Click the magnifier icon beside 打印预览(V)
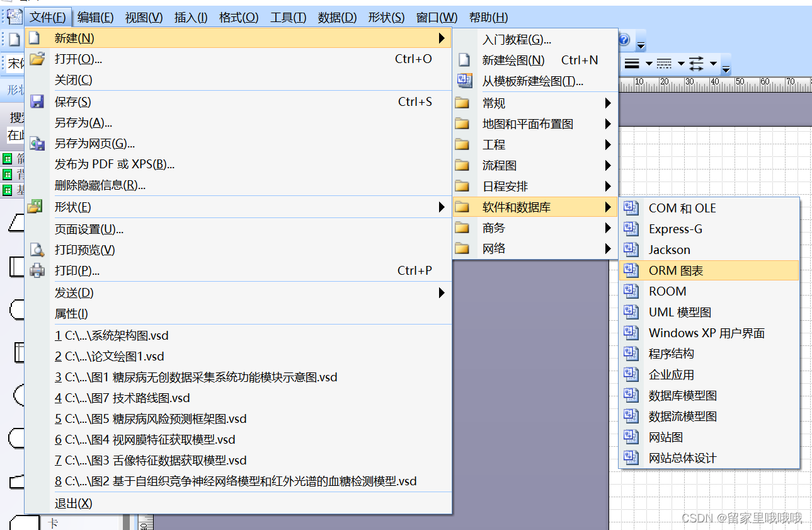The width and height of the screenshot is (812, 530). (38, 250)
